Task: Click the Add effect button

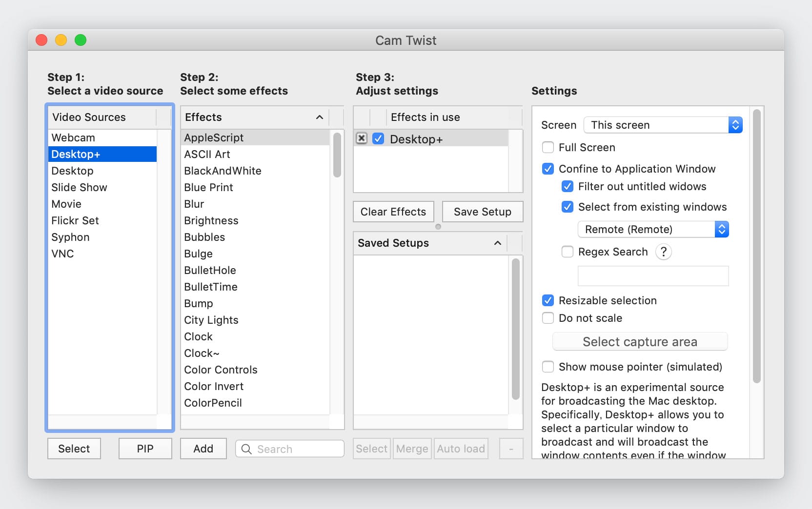Action: (x=203, y=449)
